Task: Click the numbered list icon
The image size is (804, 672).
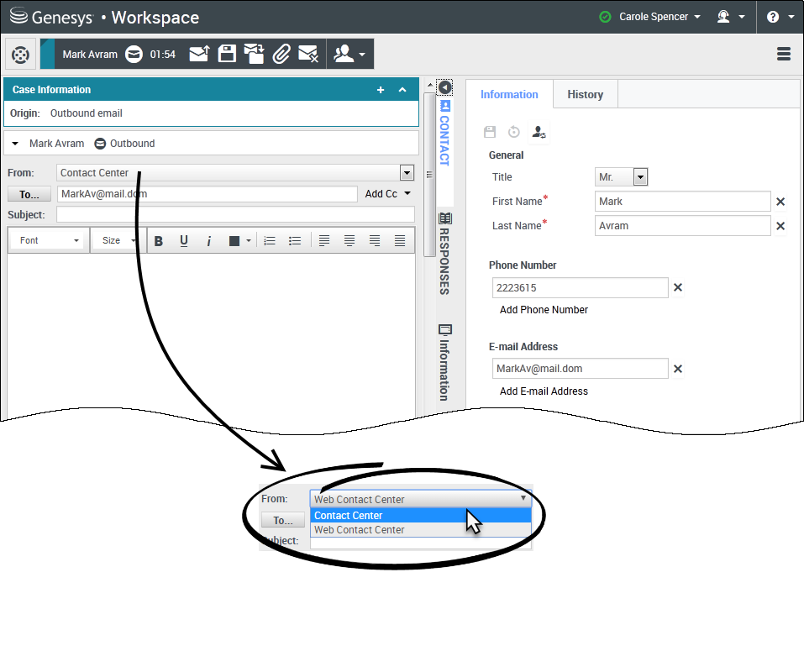Action: click(270, 241)
